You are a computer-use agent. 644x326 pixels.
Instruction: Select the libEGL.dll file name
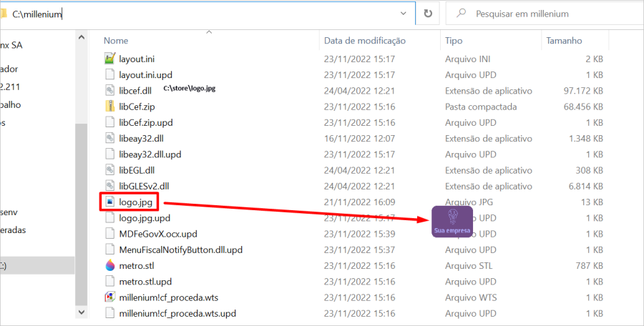137,170
